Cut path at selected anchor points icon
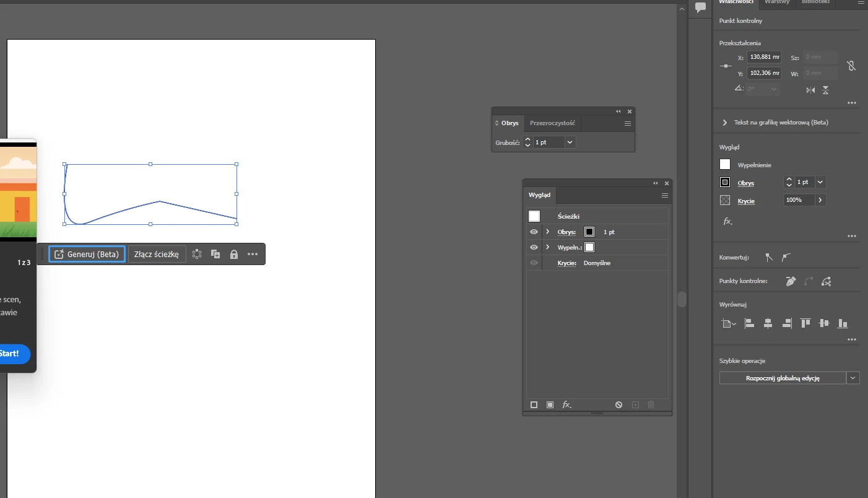Viewport: 868px width, 498px height. [826, 281]
